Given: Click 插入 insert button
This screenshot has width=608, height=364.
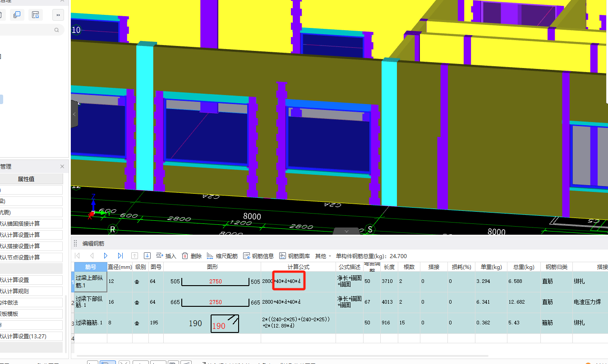Looking at the screenshot, I should (x=166, y=256).
